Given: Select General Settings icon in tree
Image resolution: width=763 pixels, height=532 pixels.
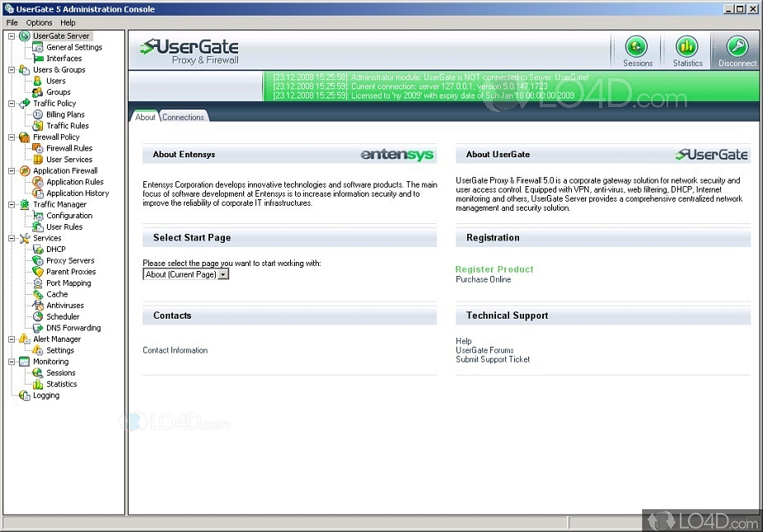Looking at the screenshot, I should pyautogui.click(x=38, y=47).
